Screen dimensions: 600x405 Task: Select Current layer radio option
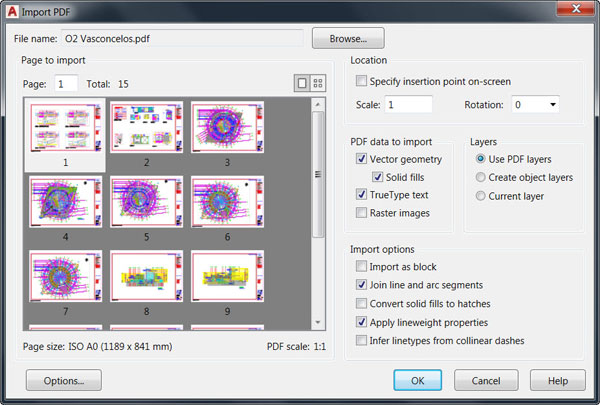[481, 196]
